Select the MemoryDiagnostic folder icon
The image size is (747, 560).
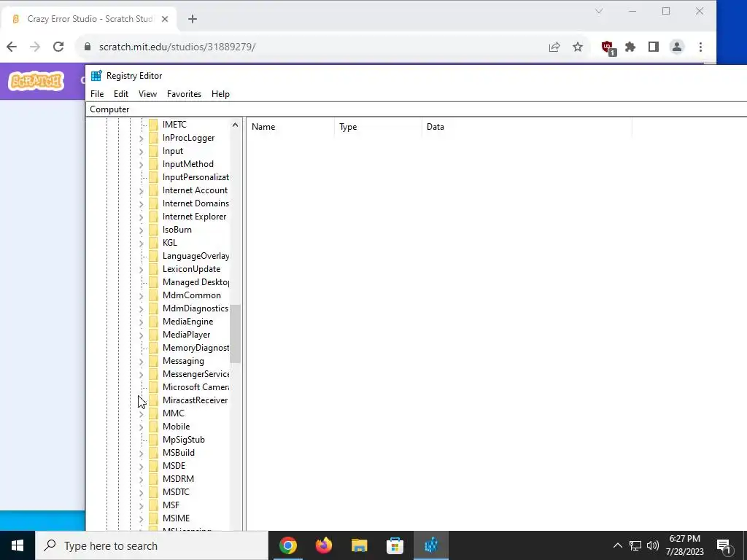coord(153,348)
